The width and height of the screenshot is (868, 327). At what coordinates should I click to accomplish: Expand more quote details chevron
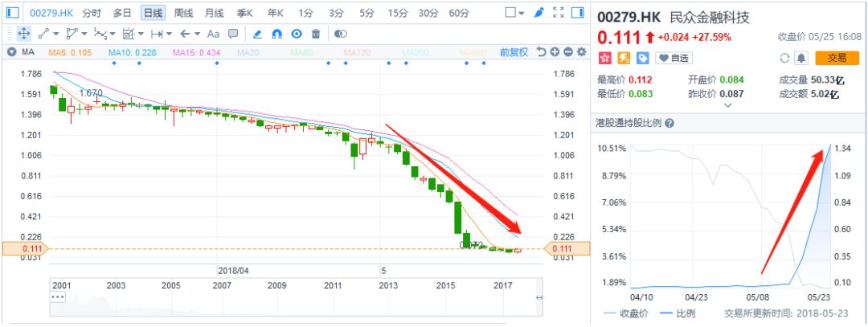[727, 105]
